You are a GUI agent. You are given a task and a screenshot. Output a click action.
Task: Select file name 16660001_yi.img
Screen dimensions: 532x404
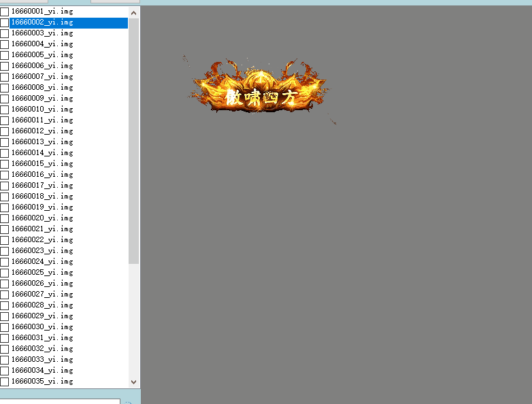click(x=42, y=12)
